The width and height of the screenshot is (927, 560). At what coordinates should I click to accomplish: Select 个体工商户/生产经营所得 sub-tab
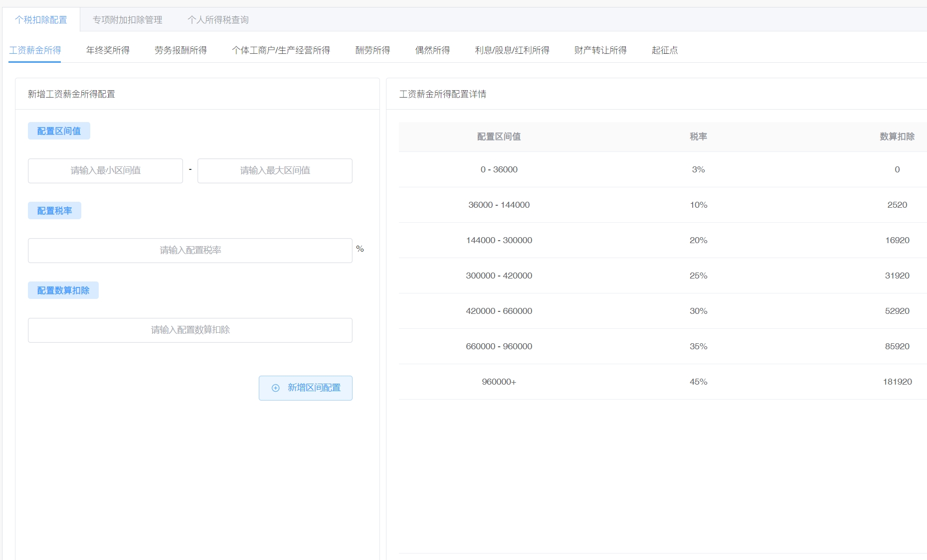tap(281, 50)
